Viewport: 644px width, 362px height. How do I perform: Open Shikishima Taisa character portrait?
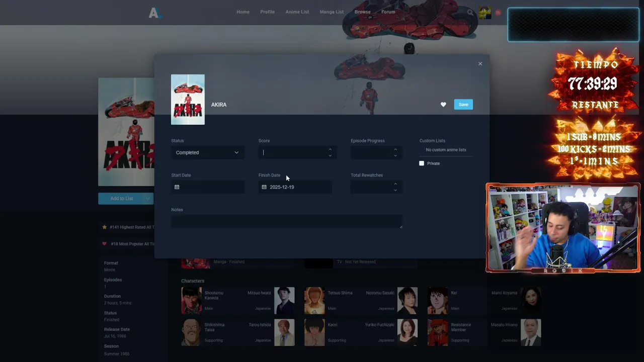tap(191, 332)
